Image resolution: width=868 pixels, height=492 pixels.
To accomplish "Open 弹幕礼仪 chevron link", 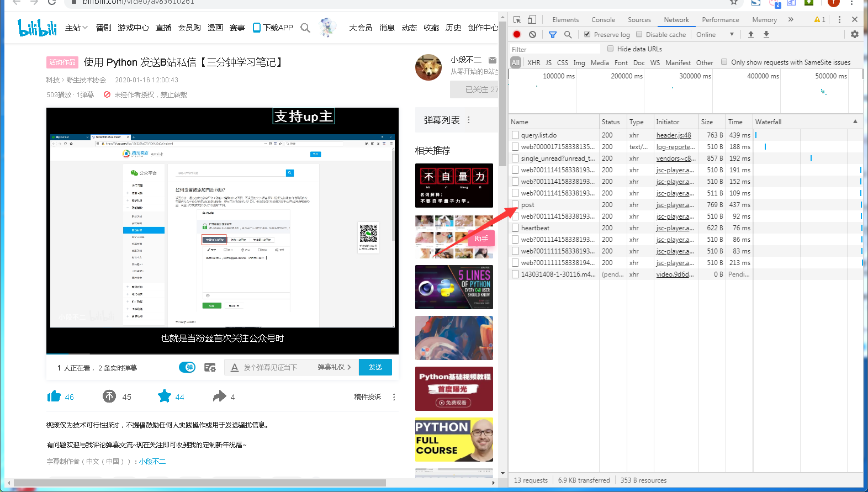I will click(x=334, y=367).
